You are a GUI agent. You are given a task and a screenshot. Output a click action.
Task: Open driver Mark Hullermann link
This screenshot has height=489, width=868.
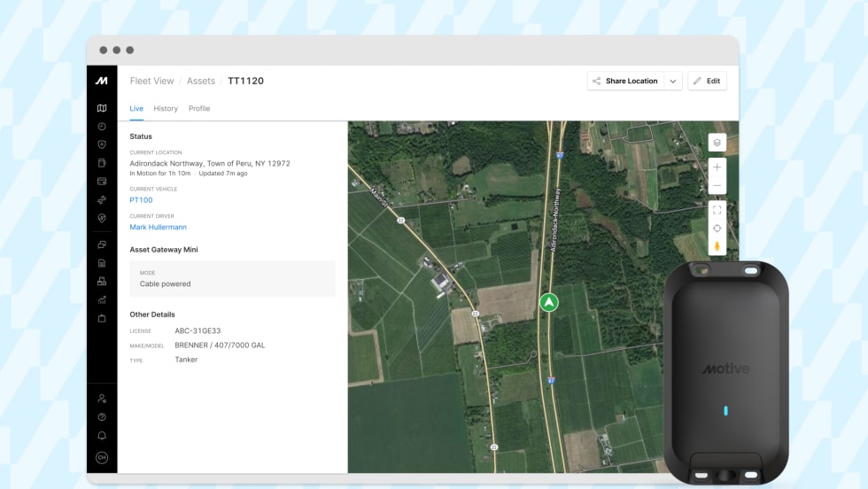point(158,228)
